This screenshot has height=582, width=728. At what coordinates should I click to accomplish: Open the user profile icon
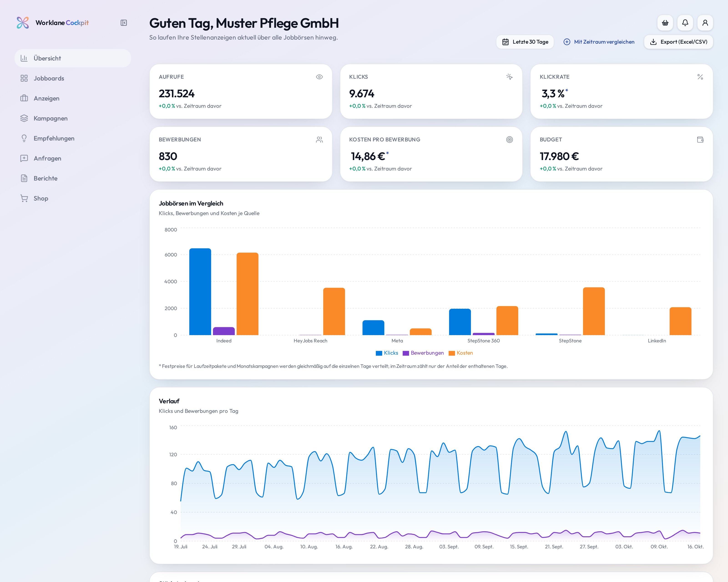click(x=705, y=23)
